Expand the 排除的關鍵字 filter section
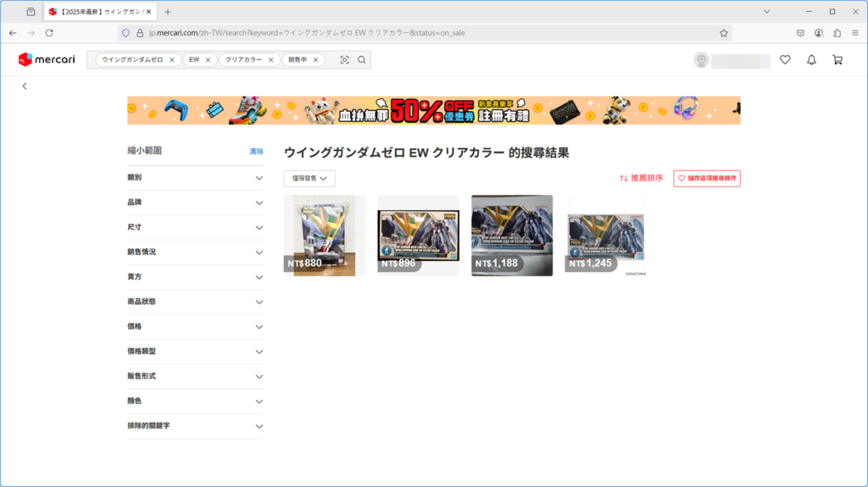 point(196,426)
